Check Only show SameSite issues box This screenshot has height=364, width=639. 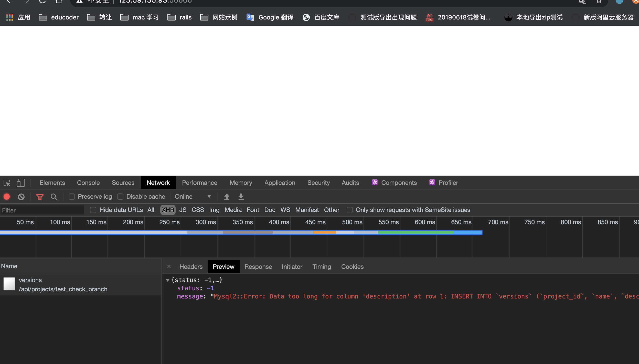[350, 210]
